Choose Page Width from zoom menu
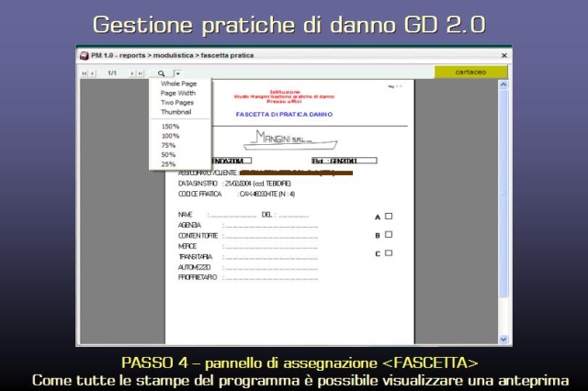 point(177,93)
